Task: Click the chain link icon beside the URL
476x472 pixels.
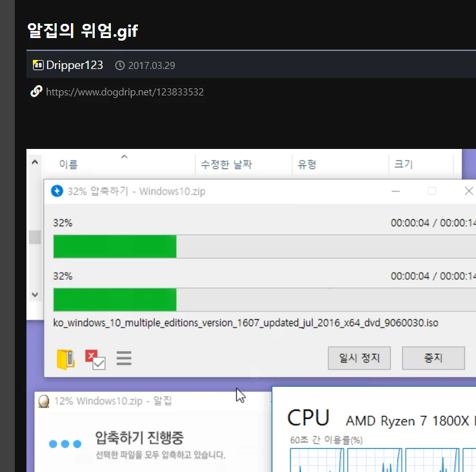Action: point(36,91)
